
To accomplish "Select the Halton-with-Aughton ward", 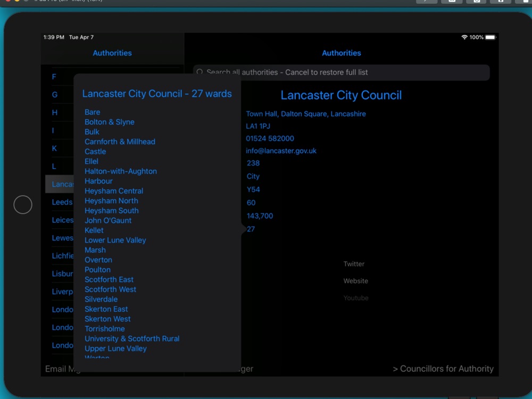I will tap(121, 171).
